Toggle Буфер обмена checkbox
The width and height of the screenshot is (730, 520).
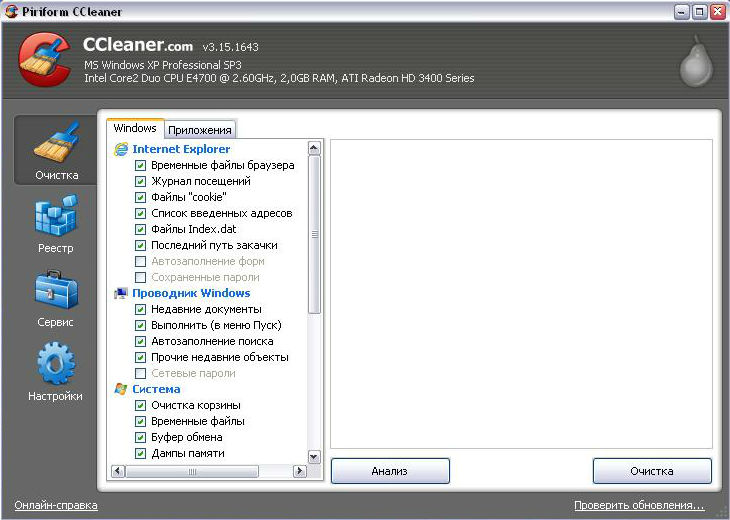pos(140,438)
